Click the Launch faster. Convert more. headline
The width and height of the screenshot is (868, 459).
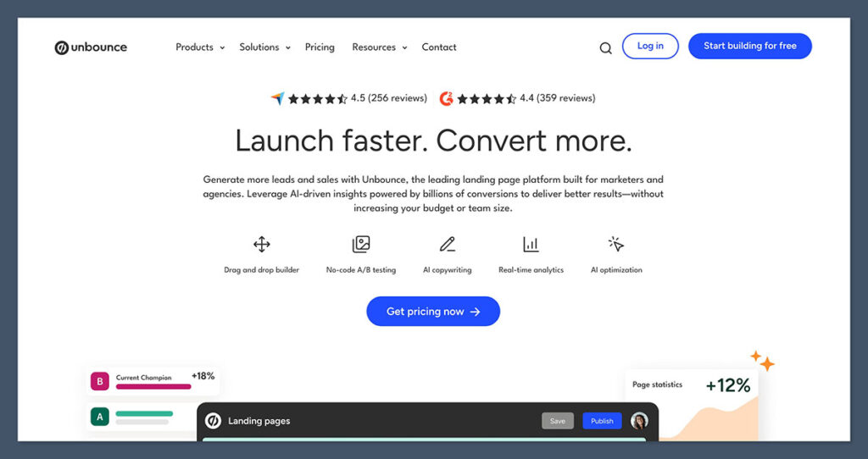pyautogui.click(x=433, y=141)
